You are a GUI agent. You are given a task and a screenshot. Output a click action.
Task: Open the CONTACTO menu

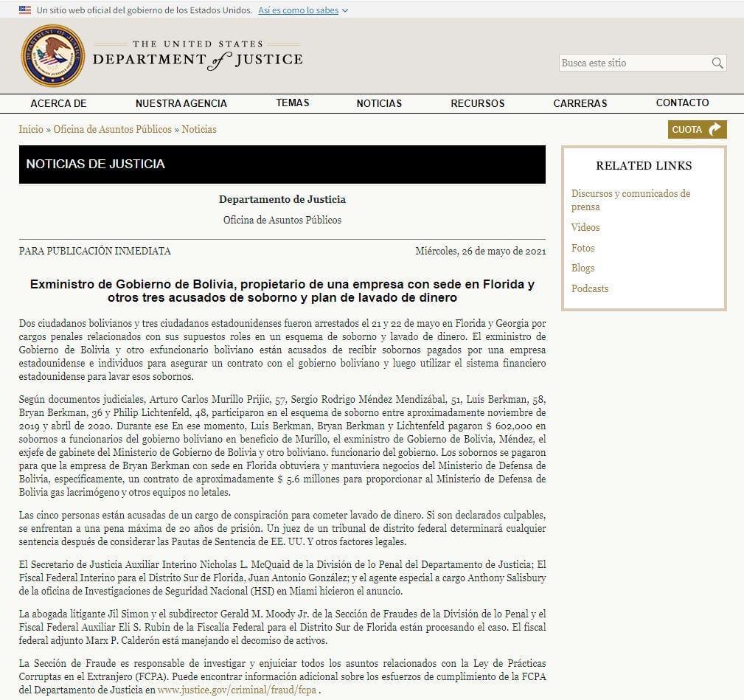click(682, 103)
